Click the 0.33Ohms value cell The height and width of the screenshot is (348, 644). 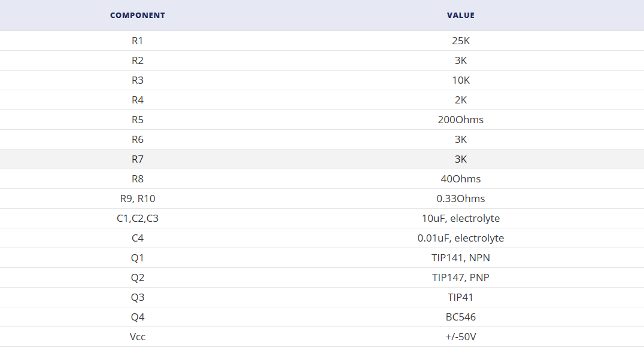(460, 199)
